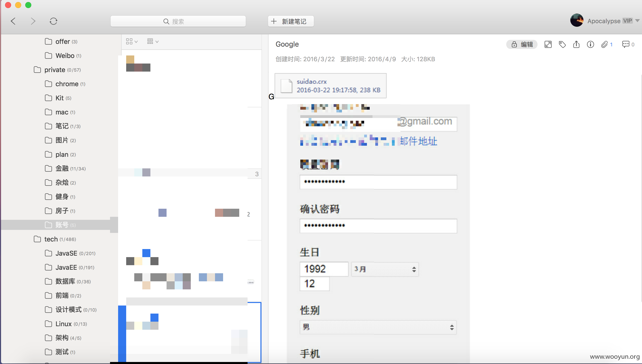This screenshot has height=364, width=642.
Task: Open the grid view mode dropdown
Action: pos(132,42)
